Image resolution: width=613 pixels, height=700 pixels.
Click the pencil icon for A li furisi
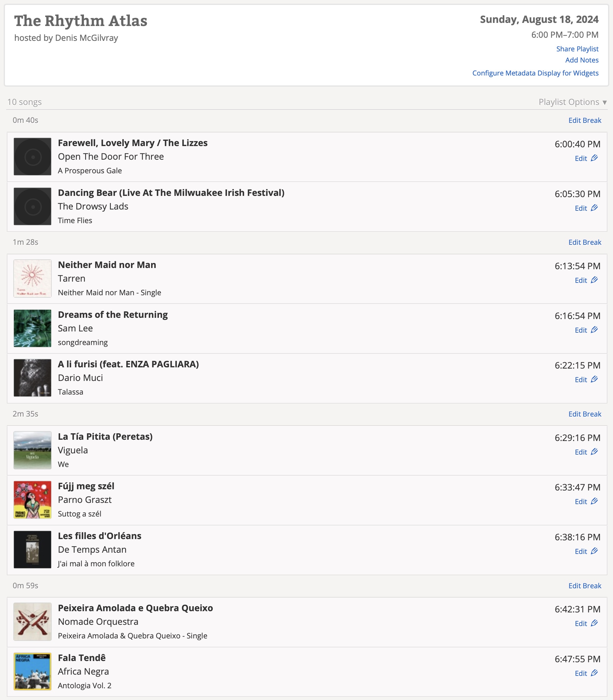tap(594, 379)
